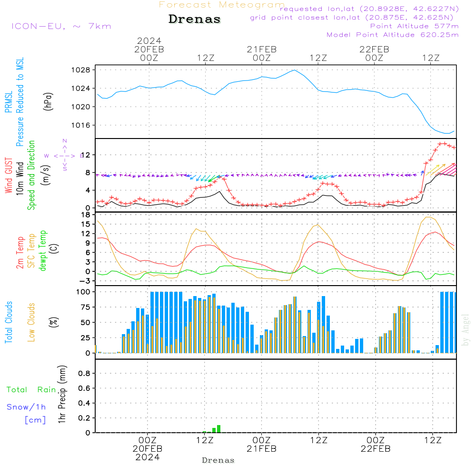Click the green dewpt Temp legend label
This screenshot has height=476, width=476.
(x=42, y=251)
